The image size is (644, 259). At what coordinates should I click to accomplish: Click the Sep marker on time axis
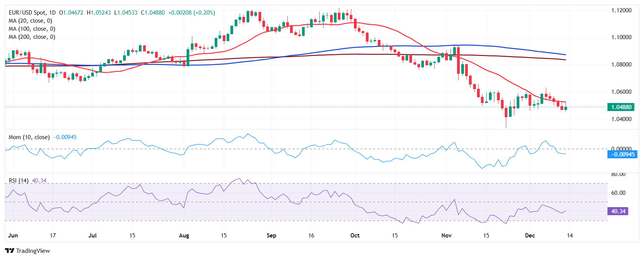click(x=271, y=236)
